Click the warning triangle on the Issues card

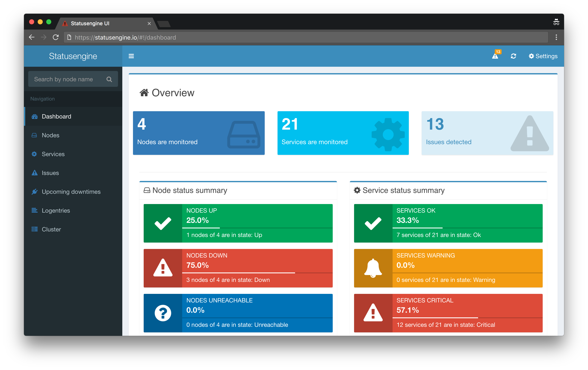(x=530, y=133)
